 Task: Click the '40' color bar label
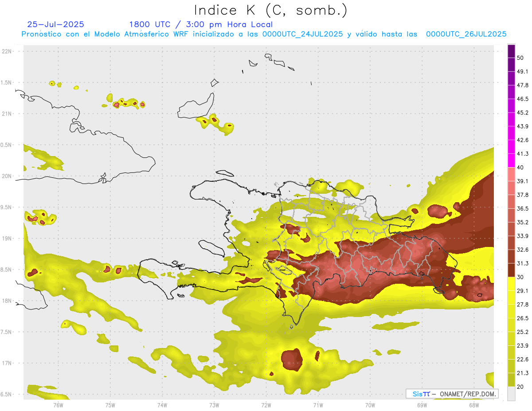point(520,168)
